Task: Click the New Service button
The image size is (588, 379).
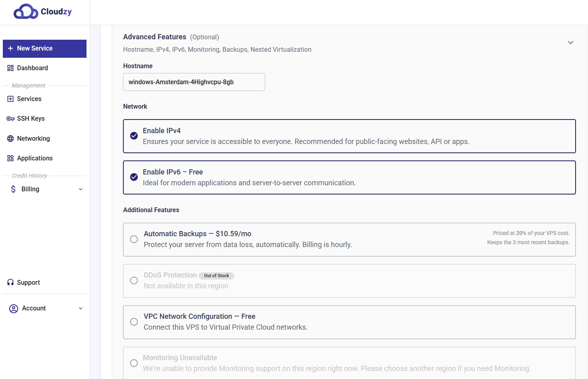Action: point(44,49)
